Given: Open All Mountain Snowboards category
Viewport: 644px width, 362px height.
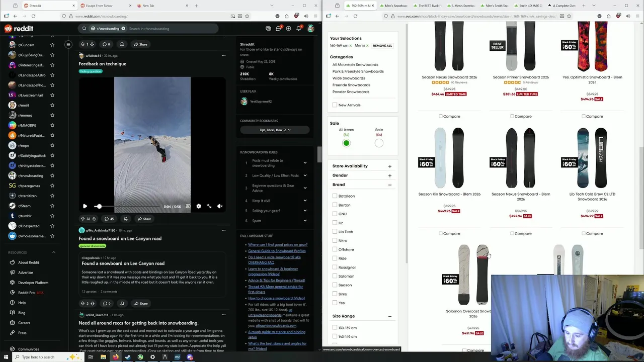Looking at the screenshot, I should pos(355,64).
